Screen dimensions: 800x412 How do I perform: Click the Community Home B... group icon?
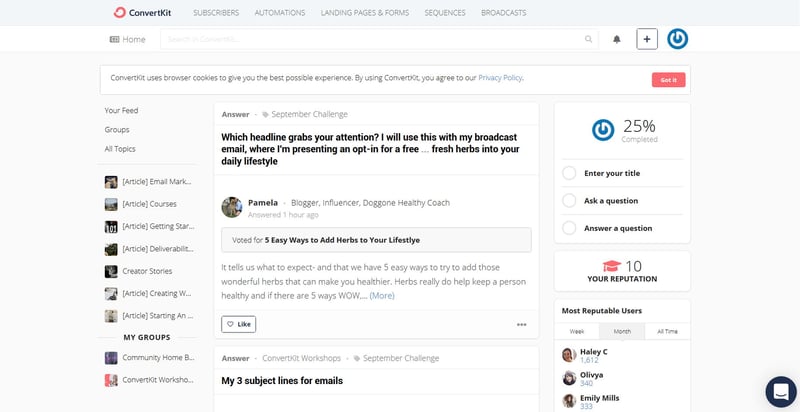coord(111,358)
